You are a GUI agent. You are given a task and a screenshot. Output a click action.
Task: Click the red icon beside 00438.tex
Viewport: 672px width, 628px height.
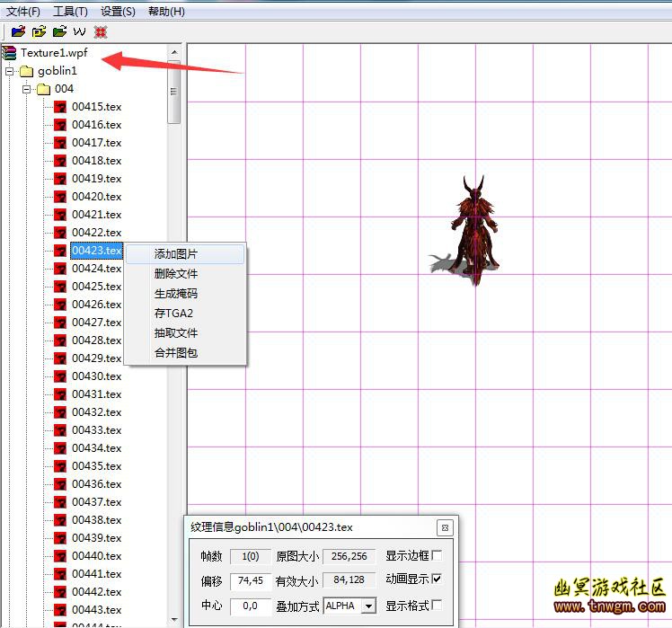click(60, 520)
